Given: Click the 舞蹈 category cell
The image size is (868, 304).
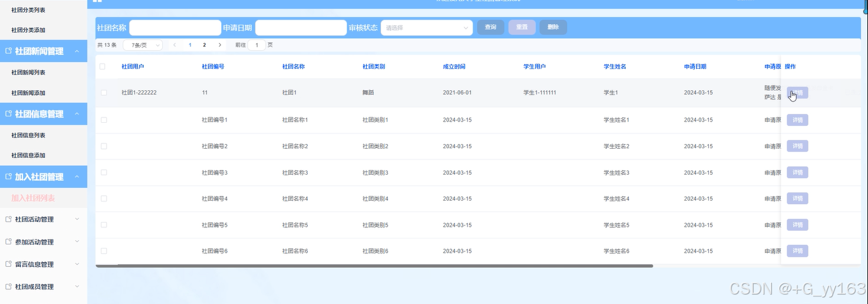Looking at the screenshot, I should 368,93.
